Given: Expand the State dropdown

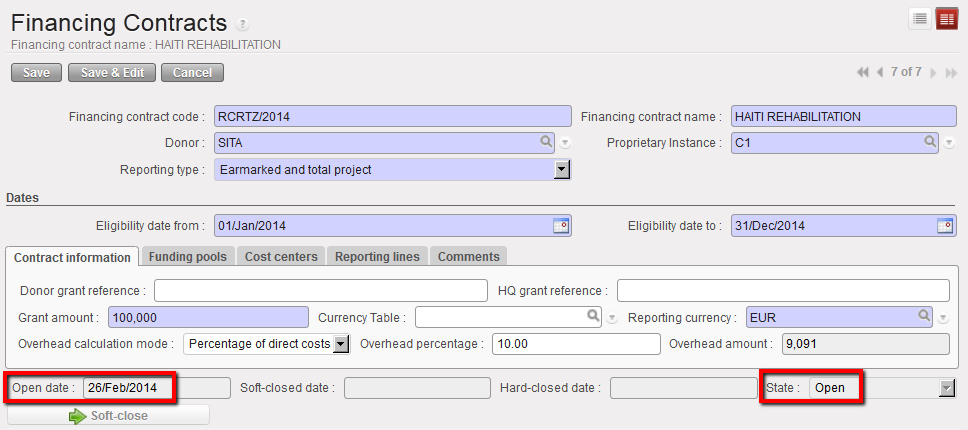Looking at the screenshot, I should (947, 388).
